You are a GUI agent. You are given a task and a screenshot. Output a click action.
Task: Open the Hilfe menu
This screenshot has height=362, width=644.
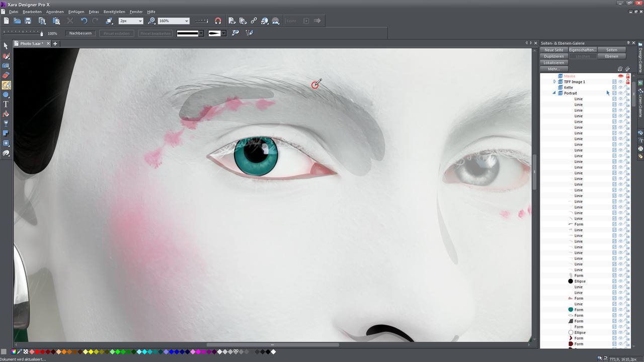151,12
